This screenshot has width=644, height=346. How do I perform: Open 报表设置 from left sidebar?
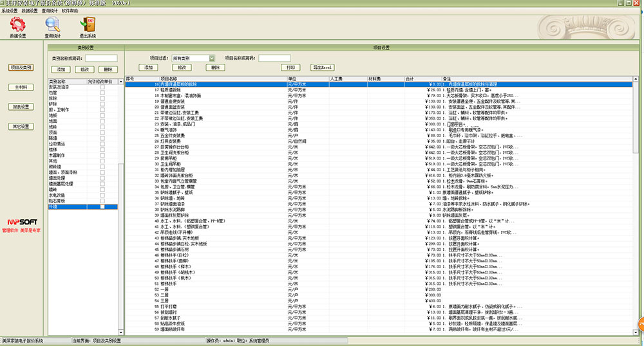(21, 107)
